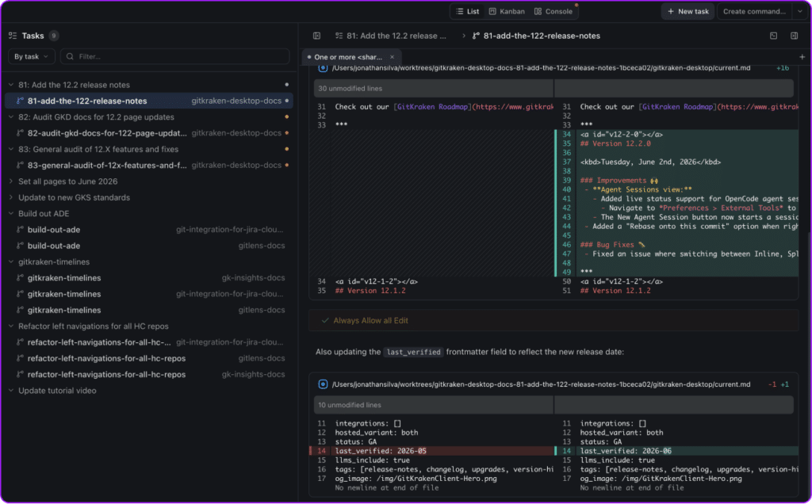
Task: Click the 81: Add the 12.2 release breadcrumb
Action: [396, 36]
